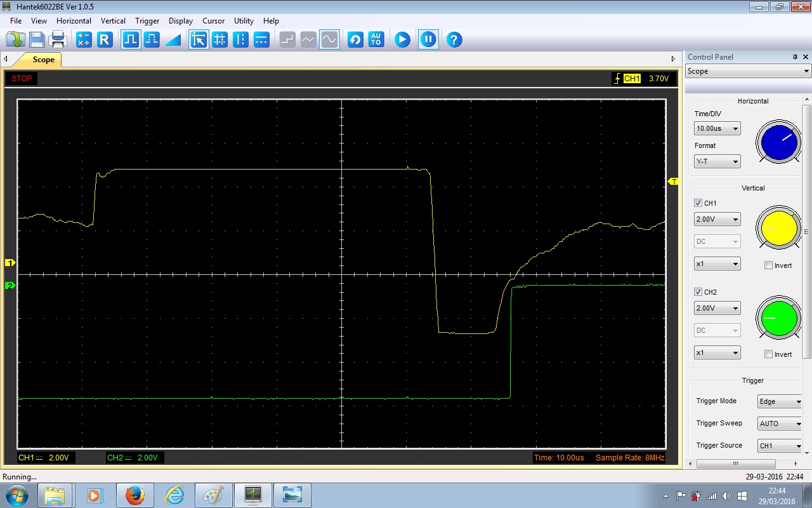Open the Trigger menu

pos(147,21)
